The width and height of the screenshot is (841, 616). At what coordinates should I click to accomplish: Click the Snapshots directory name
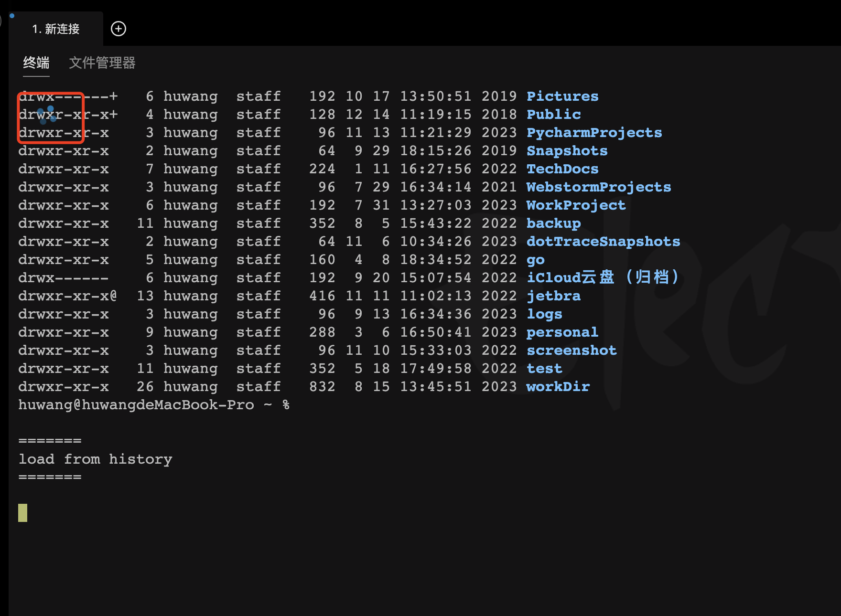tap(567, 151)
